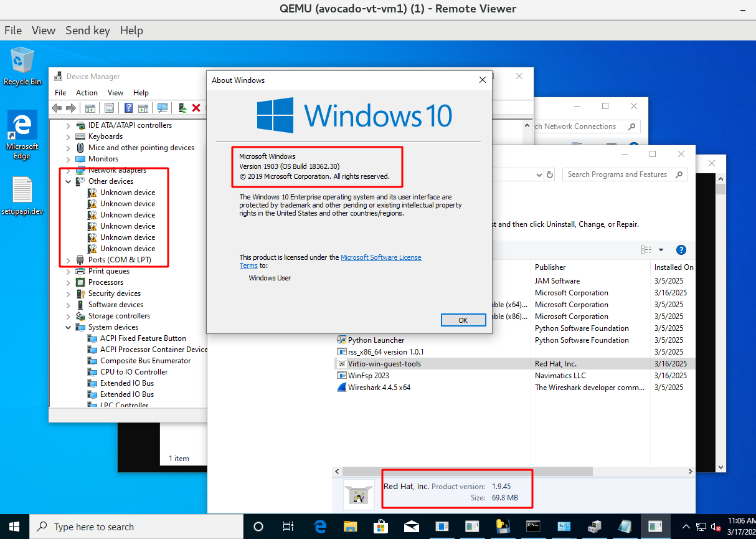The width and height of the screenshot is (756, 539).
Task: Open File Explorer from taskbar
Action: (x=351, y=527)
